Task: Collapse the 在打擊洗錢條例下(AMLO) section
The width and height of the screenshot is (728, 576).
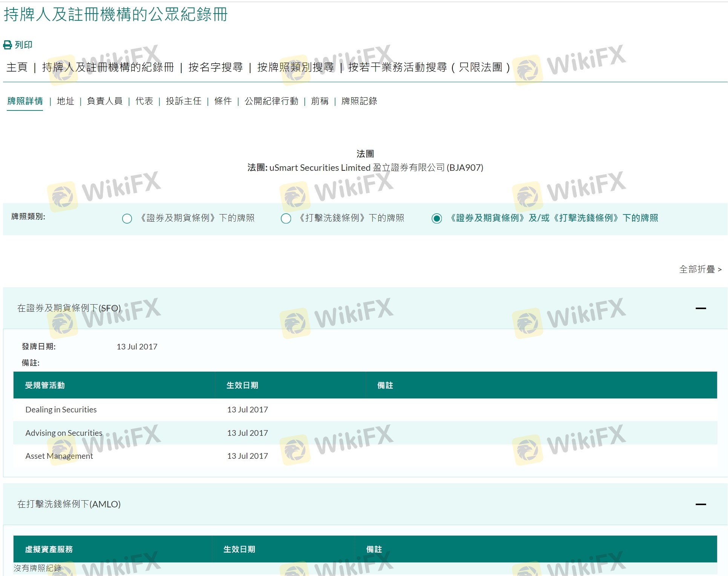Action: point(701,504)
